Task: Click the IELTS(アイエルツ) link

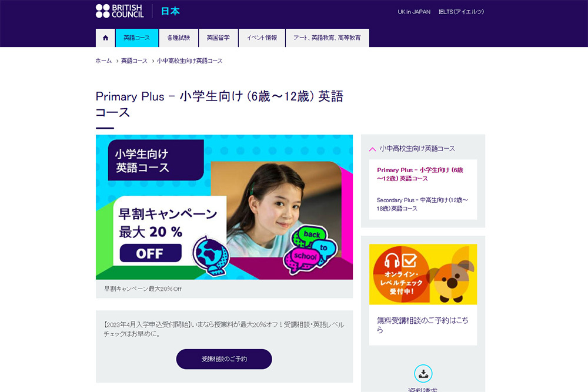Action: pos(461,12)
